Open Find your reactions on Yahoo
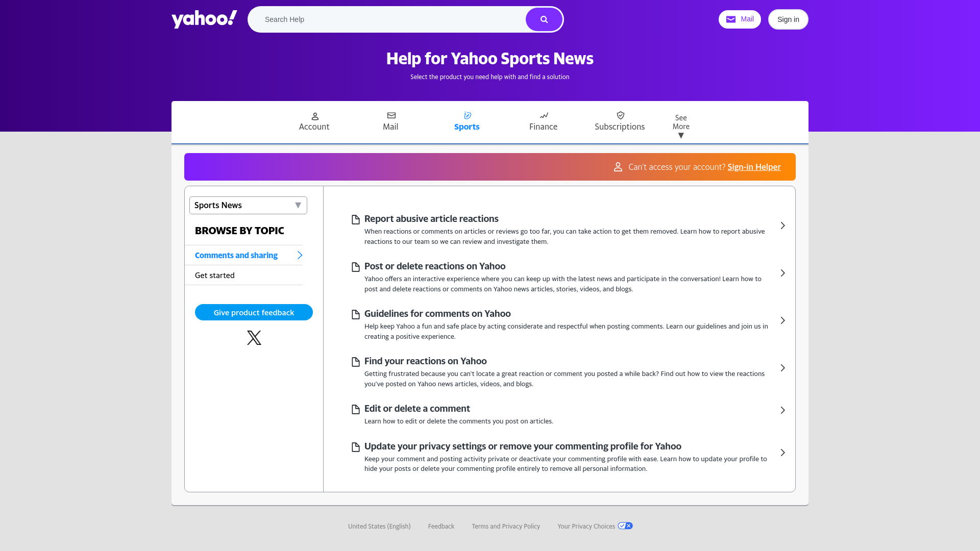The width and height of the screenshot is (980, 551). click(425, 361)
